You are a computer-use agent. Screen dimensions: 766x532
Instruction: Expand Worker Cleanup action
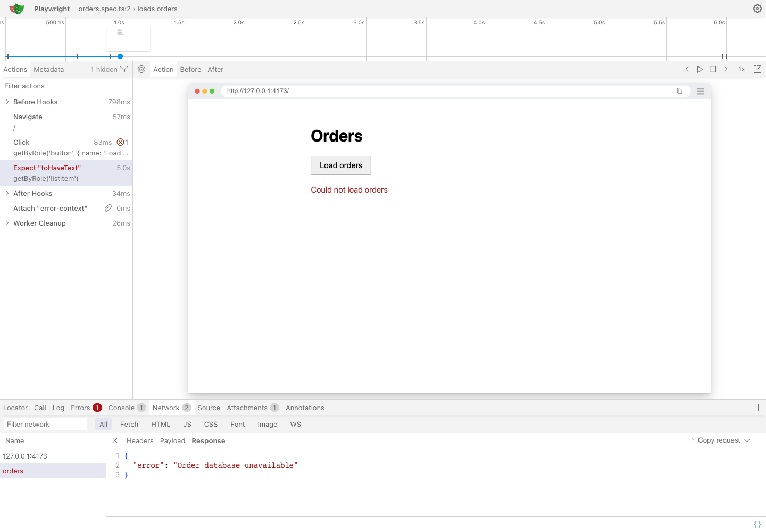[x=7, y=223]
